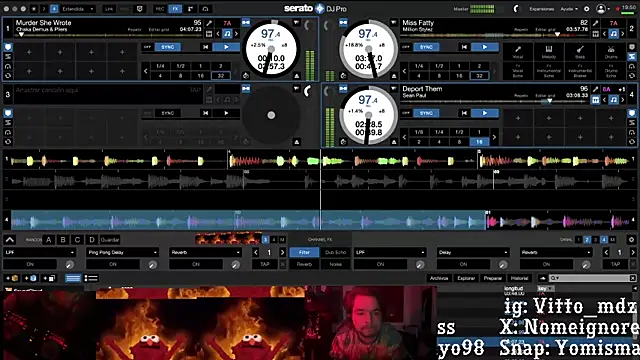Screen dimensions: 640x360
Task: Show larger loop sizes on deck 4
Action: (494, 137)
